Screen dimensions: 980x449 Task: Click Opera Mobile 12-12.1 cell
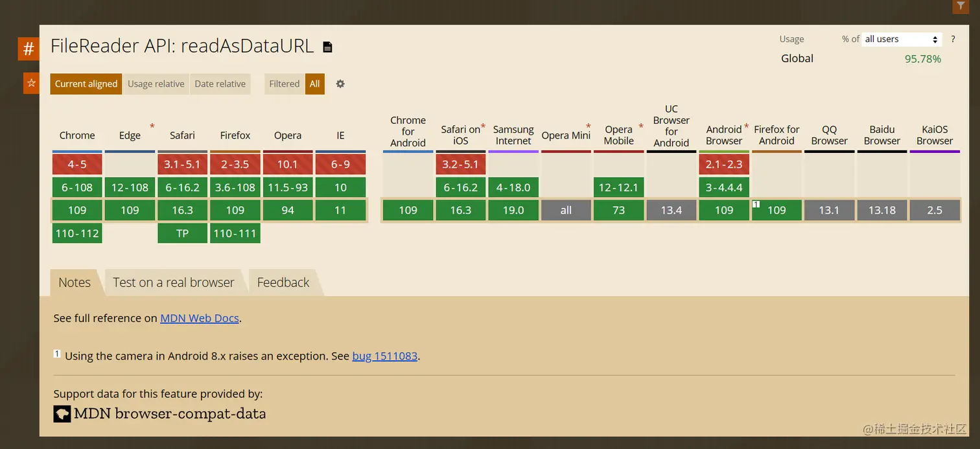pos(619,187)
